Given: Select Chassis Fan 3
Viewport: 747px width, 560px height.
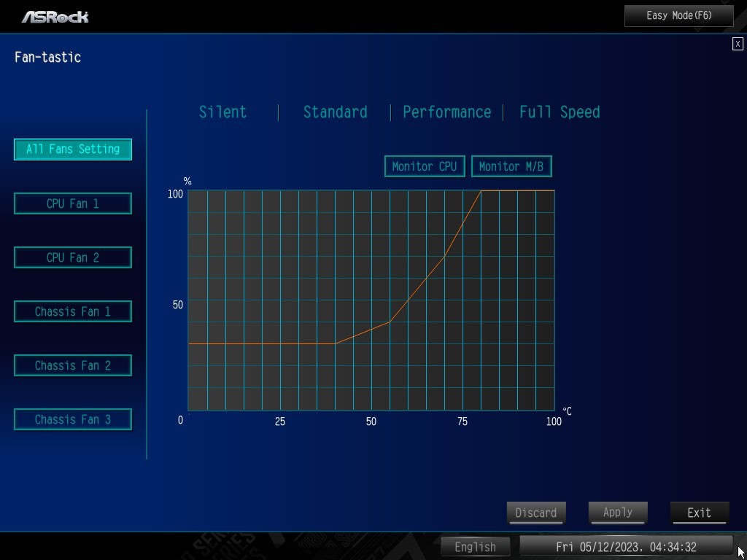Looking at the screenshot, I should [73, 419].
